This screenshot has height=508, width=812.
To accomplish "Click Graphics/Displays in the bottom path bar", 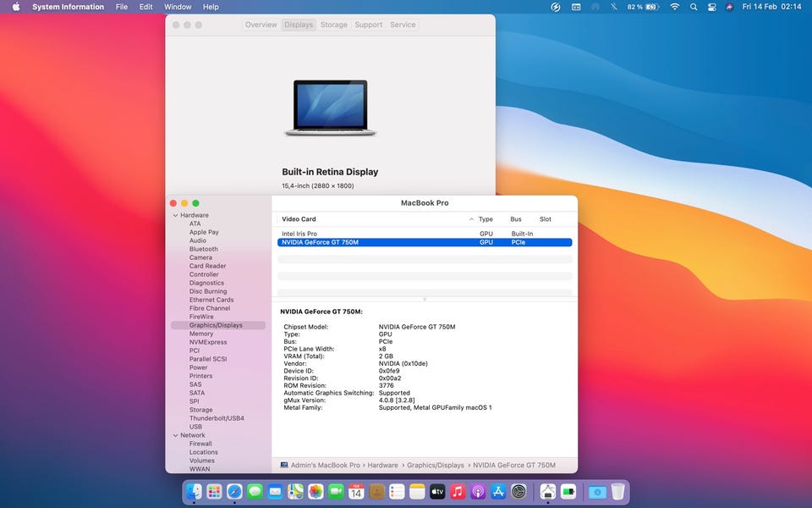I will point(436,466).
